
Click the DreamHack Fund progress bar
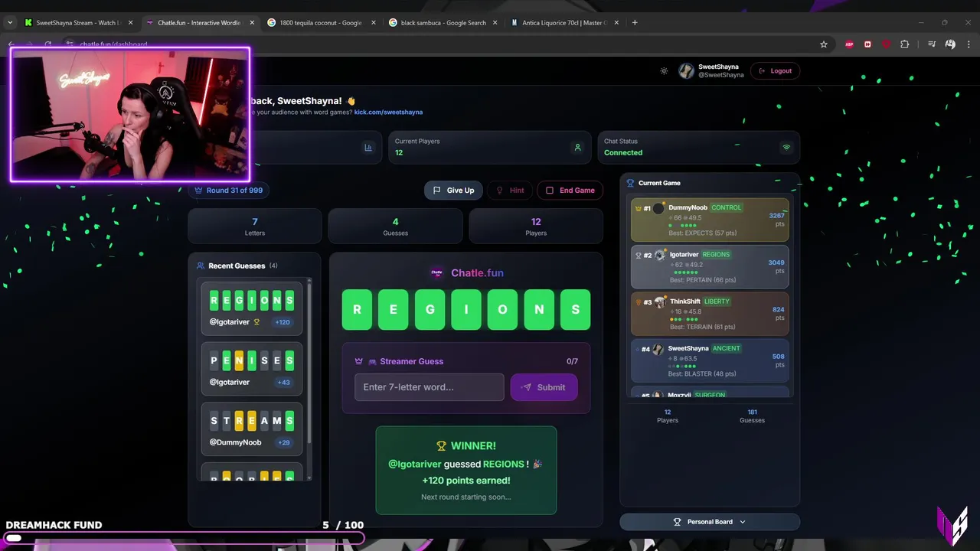point(182,538)
